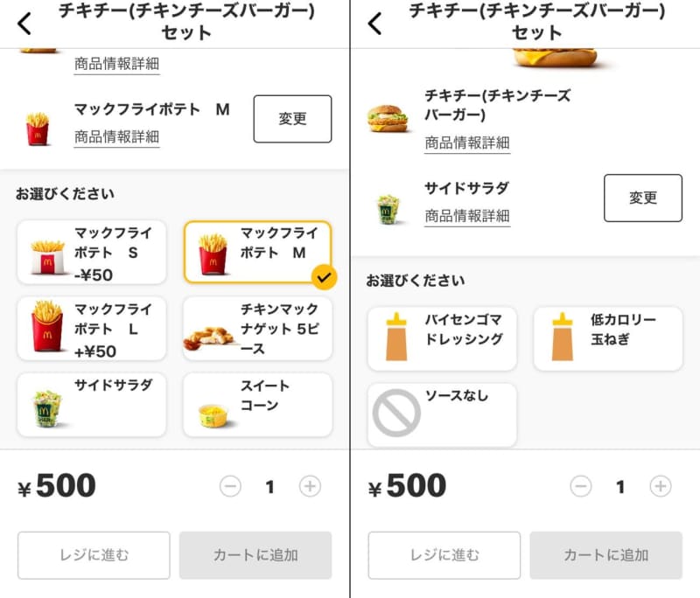
Task: Click 変更 button next to マックフライポテト M
Action: 292,119
